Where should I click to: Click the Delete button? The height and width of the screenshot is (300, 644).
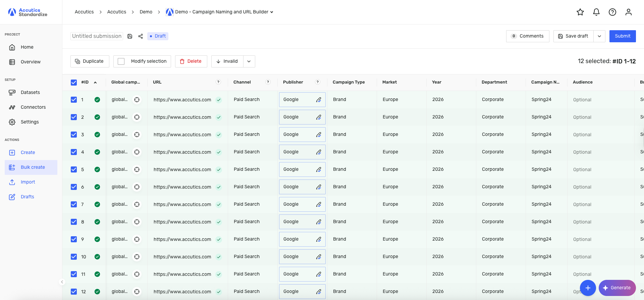coord(191,61)
